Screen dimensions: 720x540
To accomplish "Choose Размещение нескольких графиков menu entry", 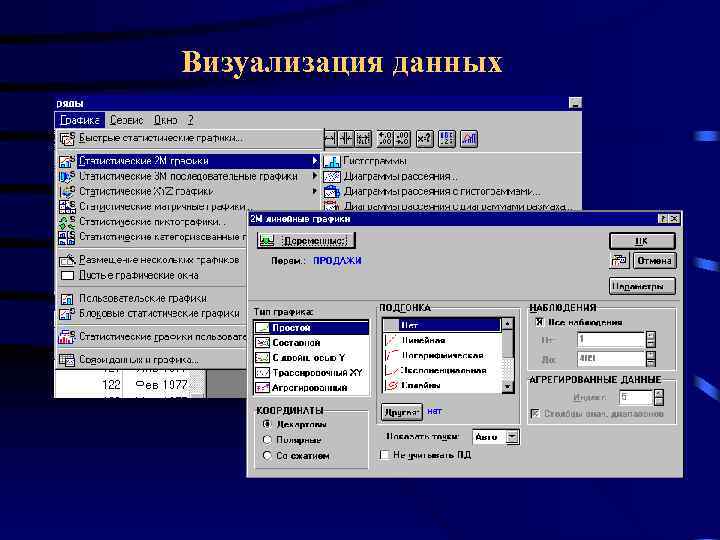I will [152, 260].
